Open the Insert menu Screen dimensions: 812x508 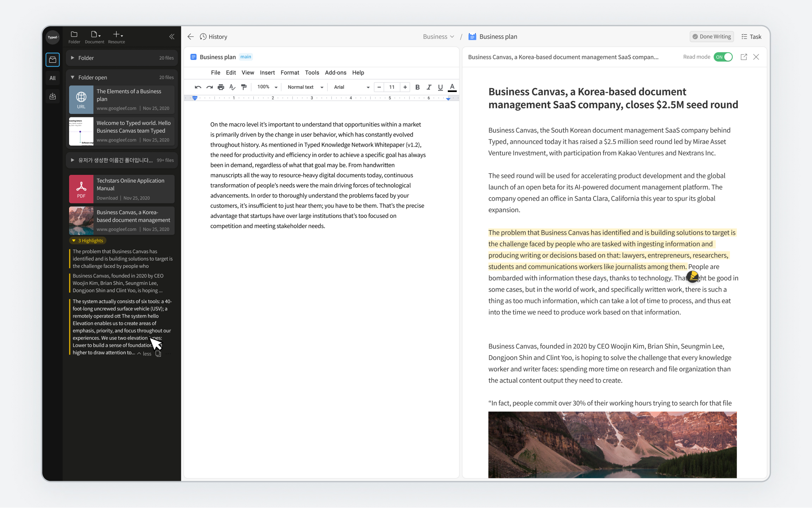coord(267,73)
